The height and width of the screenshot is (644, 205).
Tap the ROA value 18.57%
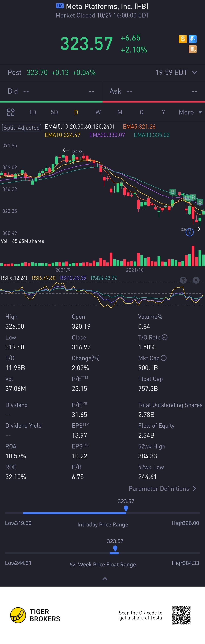pyautogui.click(x=16, y=456)
